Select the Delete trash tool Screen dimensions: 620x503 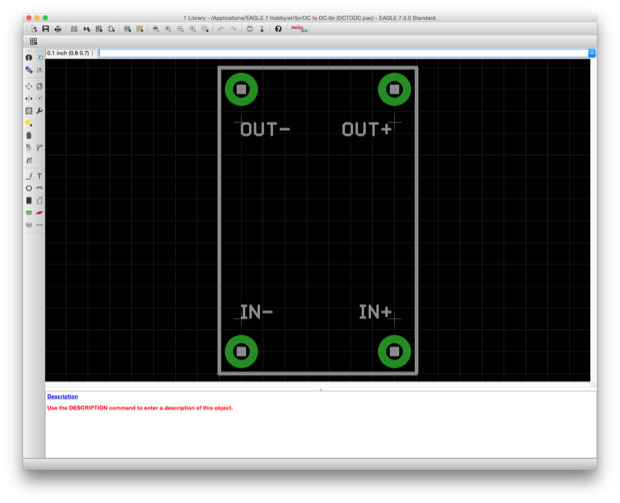tap(29, 136)
